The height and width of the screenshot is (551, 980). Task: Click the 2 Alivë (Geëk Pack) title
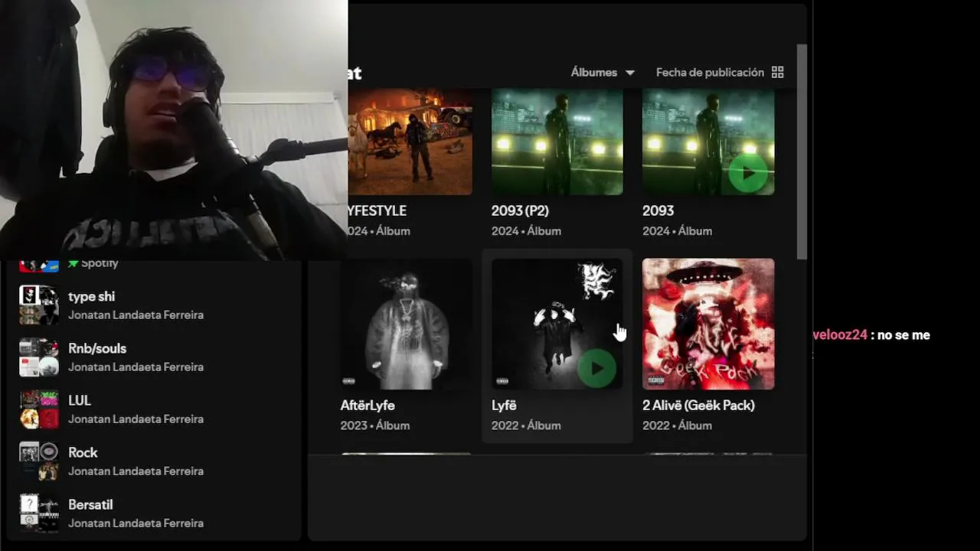(698, 405)
